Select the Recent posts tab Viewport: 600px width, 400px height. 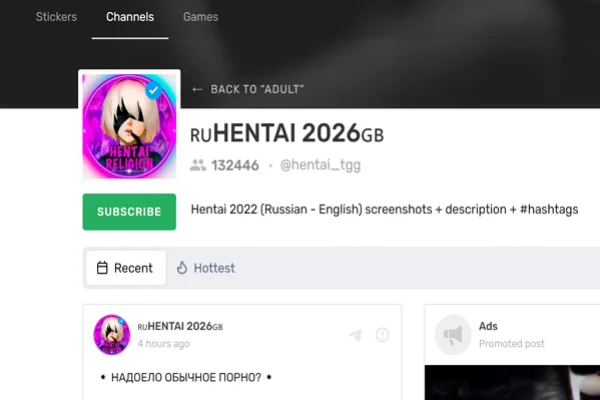tap(126, 268)
